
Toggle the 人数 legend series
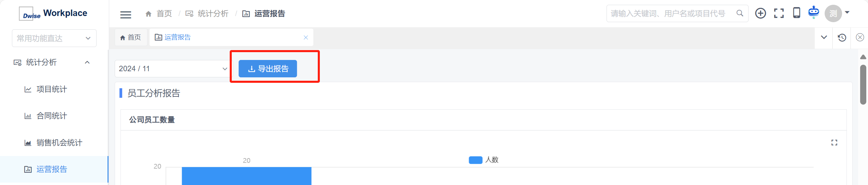pos(483,160)
